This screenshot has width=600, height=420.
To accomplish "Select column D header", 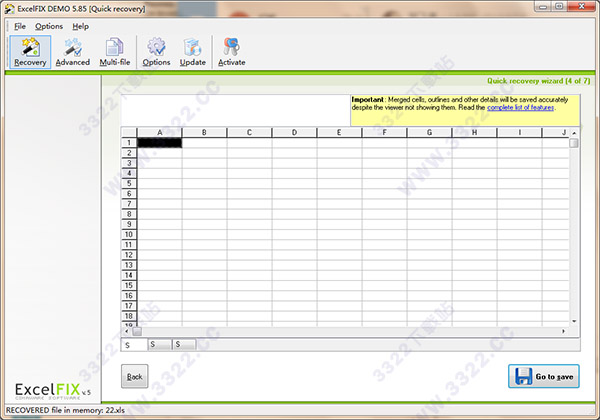I will (x=294, y=132).
